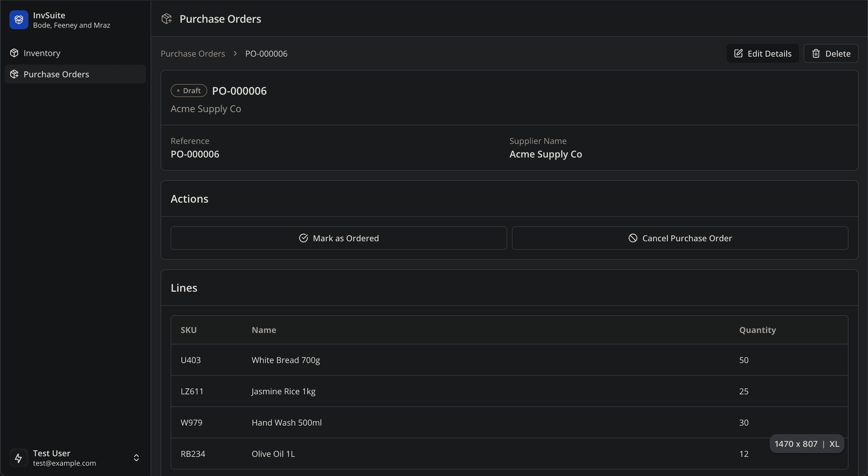This screenshot has height=476, width=868.
Task: Click the Inventory box icon in sidebar
Action: click(14, 53)
